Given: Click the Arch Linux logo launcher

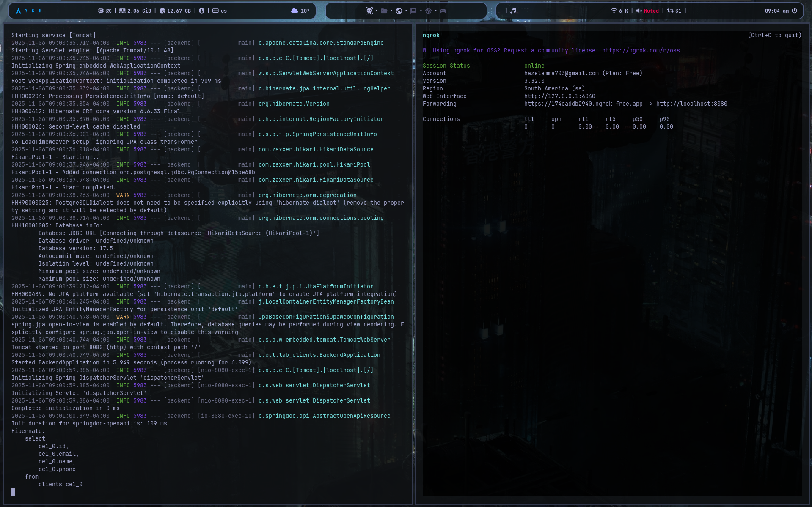Looking at the screenshot, I should [x=18, y=11].
